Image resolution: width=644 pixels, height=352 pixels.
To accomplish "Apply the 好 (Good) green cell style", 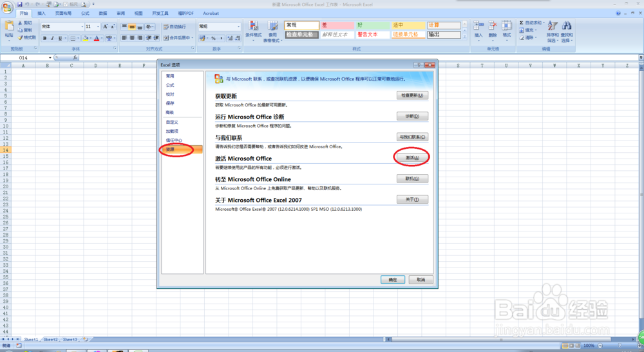I will pos(372,25).
